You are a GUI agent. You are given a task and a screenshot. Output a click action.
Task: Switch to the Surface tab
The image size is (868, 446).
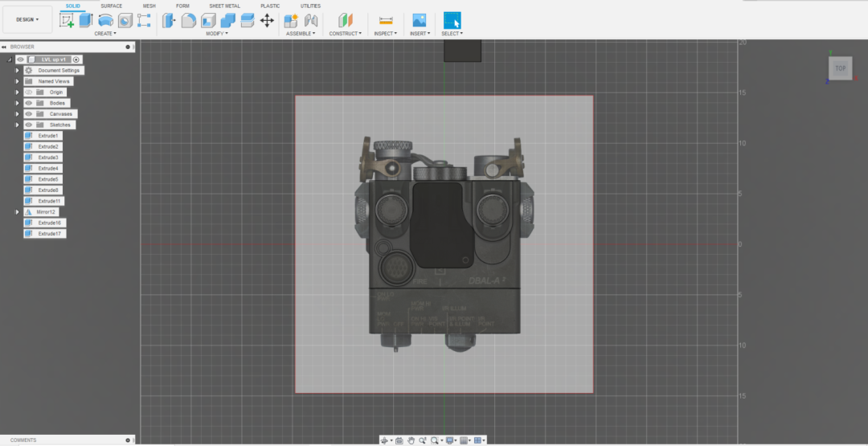coord(111,6)
